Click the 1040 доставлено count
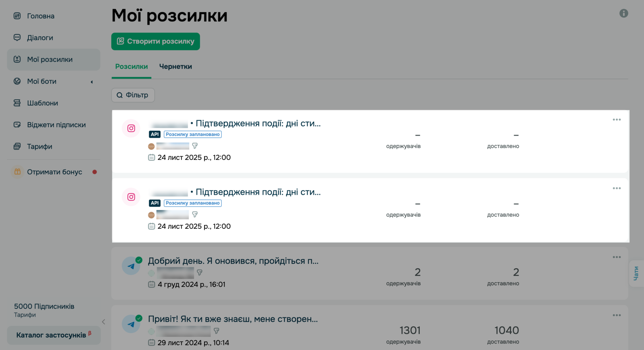The height and width of the screenshot is (350, 644). 507,331
